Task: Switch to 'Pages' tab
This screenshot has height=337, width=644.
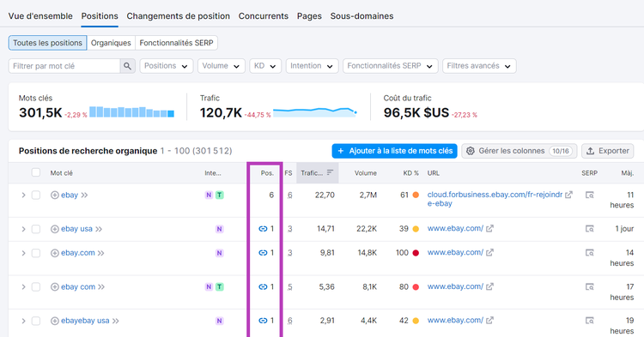Action: tap(309, 16)
